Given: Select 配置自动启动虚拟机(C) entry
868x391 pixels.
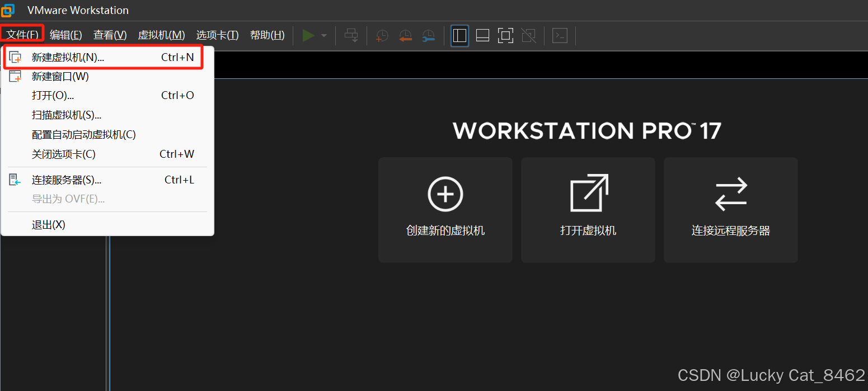Looking at the screenshot, I should tap(107, 135).
